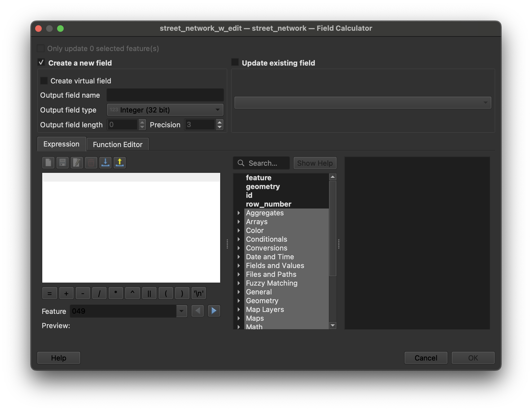
Task: Check Update existing field option
Action: tap(235, 62)
